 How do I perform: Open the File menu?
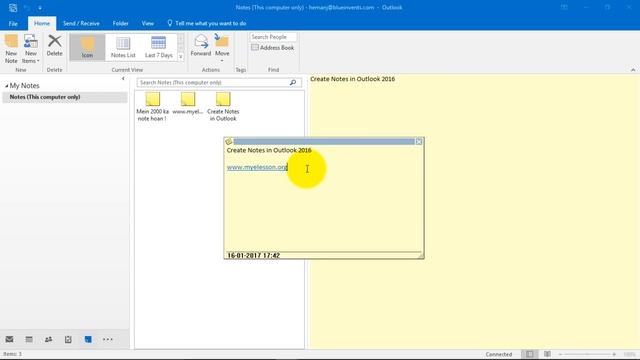coord(13,24)
